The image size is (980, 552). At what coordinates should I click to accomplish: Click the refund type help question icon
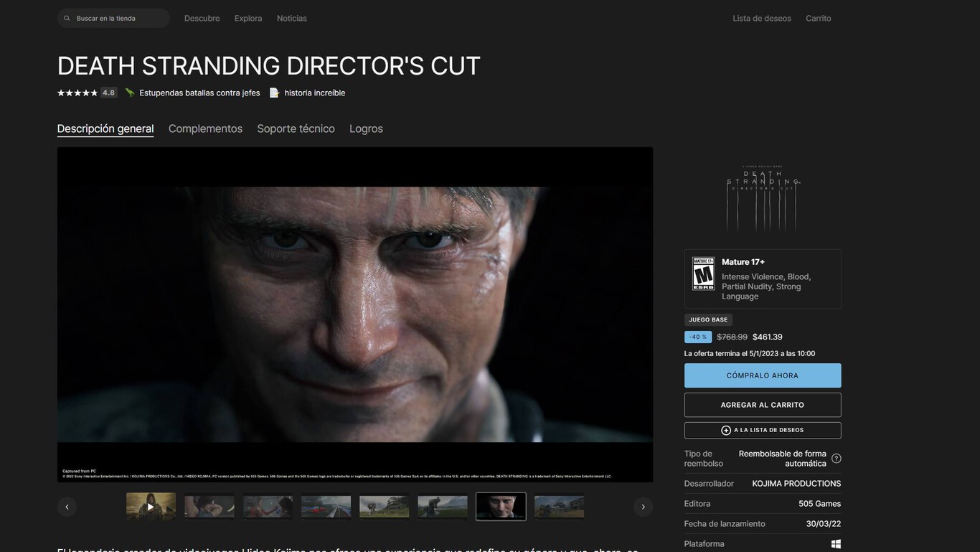click(836, 459)
